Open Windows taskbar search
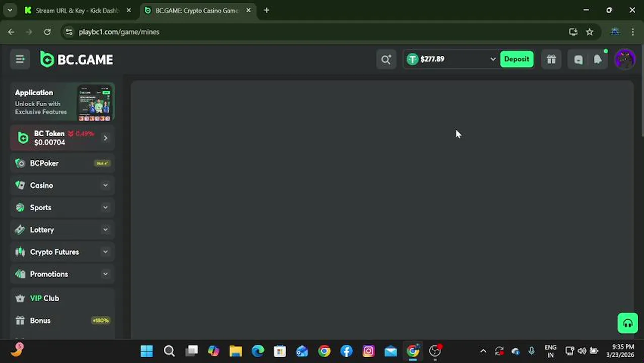 (169, 351)
